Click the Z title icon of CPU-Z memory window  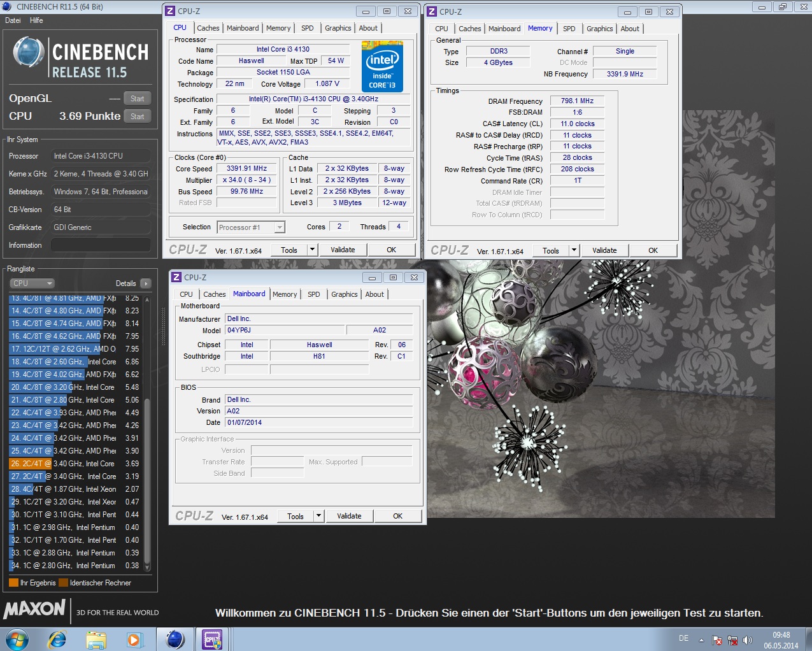pyautogui.click(x=432, y=11)
